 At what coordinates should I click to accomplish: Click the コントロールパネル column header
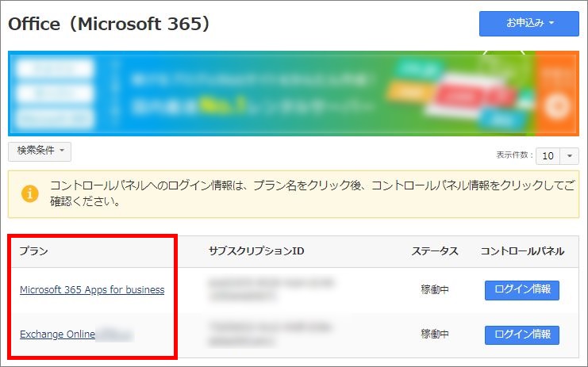(x=522, y=251)
